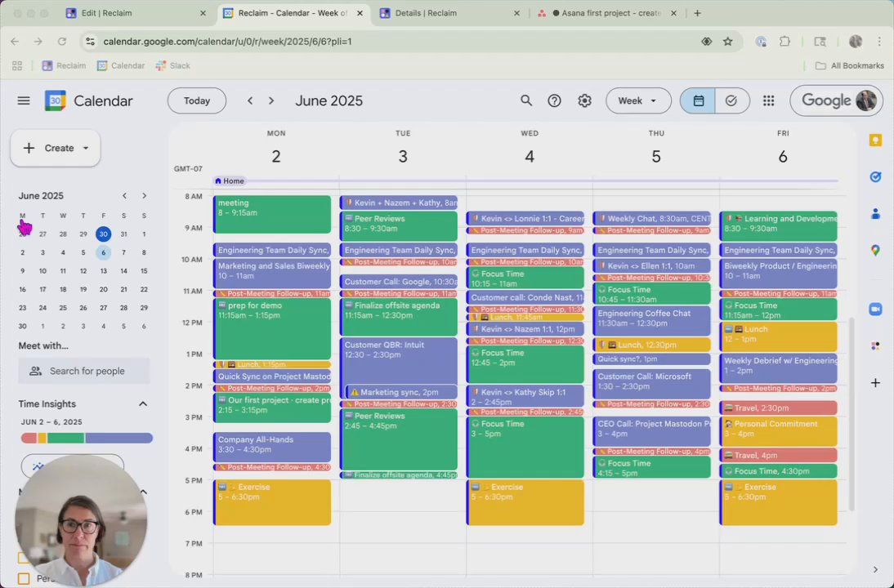Screen dimensions: 894x588
Task: Click the Today button
Action: [197, 100]
